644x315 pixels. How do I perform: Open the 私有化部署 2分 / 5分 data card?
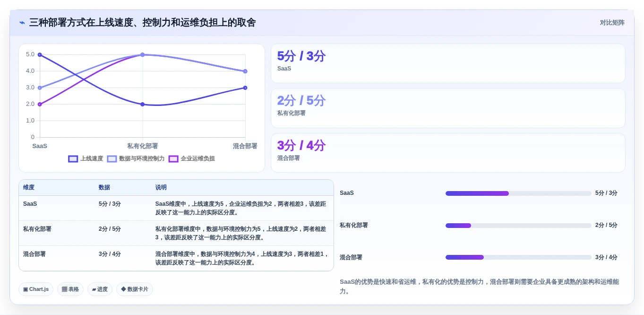point(448,108)
